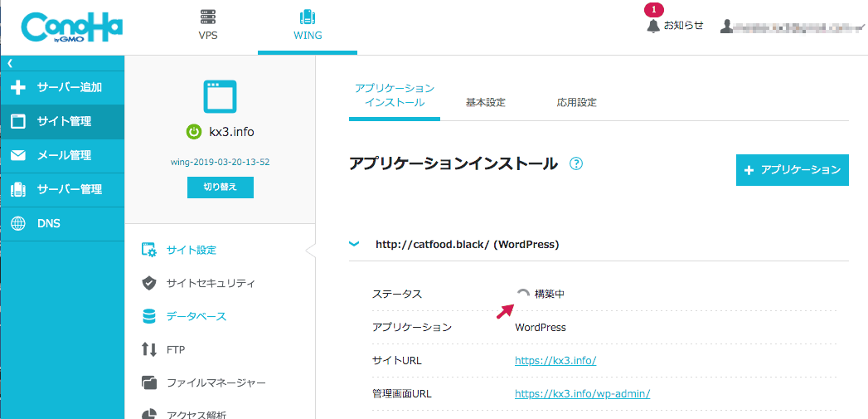The height and width of the screenshot is (419, 868).
Task: Select メール管理 in the sidebar
Action: pos(62,156)
